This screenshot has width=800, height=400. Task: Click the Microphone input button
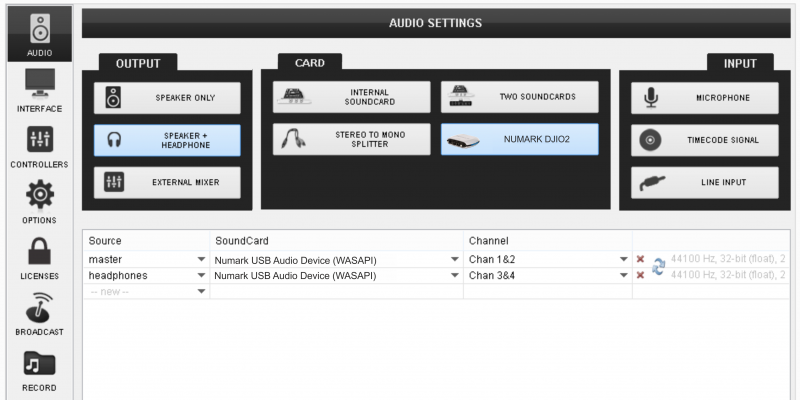tap(704, 98)
